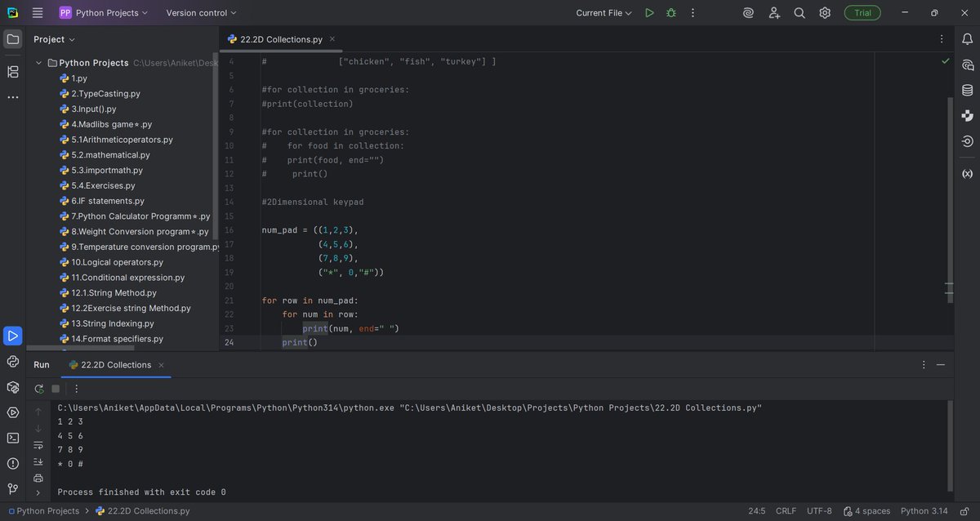The image size is (980, 521).
Task: Click Stop button in Run panel
Action: [56, 389]
